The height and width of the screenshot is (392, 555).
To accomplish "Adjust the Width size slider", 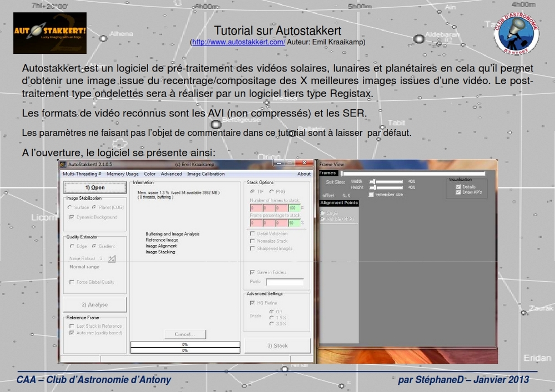I will tap(386, 181).
